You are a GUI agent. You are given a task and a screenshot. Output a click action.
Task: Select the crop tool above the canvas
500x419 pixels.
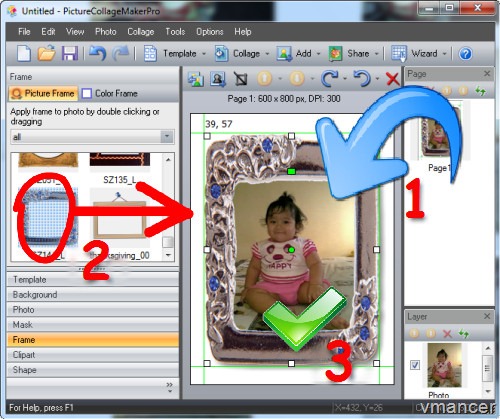click(x=240, y=79)
